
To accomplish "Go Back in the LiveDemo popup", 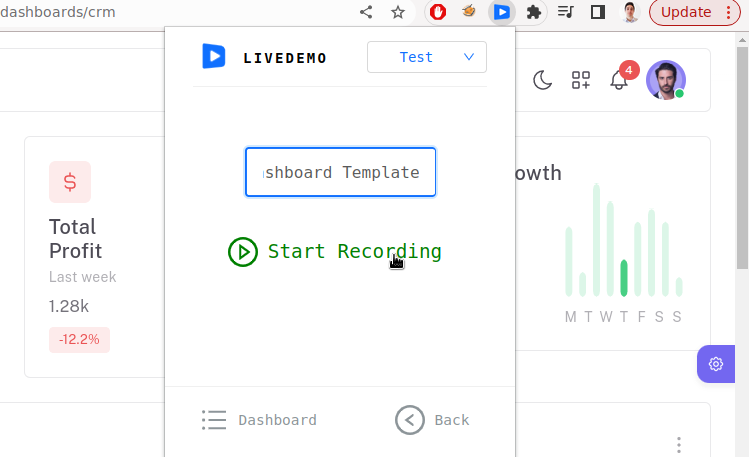I will [432, 420].
